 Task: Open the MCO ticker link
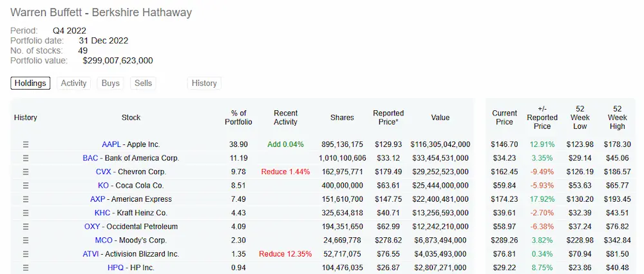coord(104,240)
